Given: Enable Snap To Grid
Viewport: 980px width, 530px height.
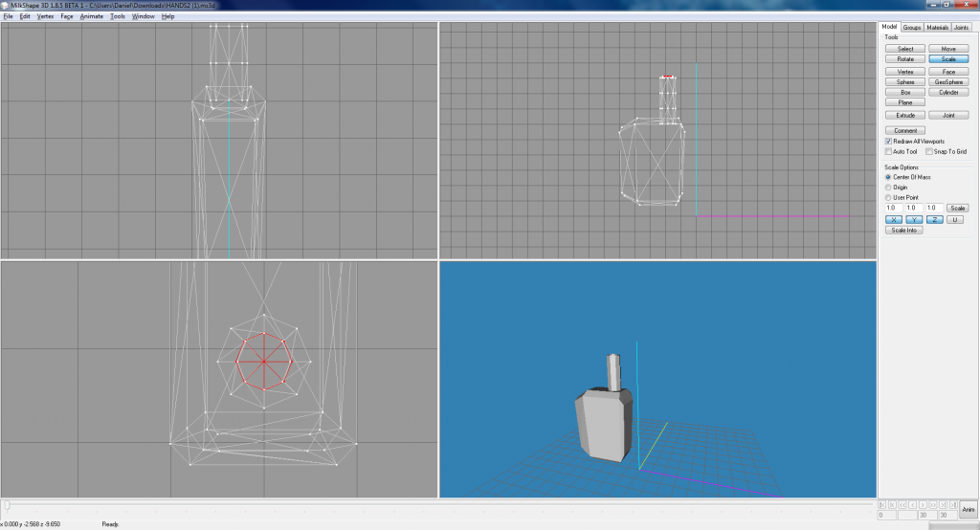Looking at the screenshot, I should (x=929, y=151).
